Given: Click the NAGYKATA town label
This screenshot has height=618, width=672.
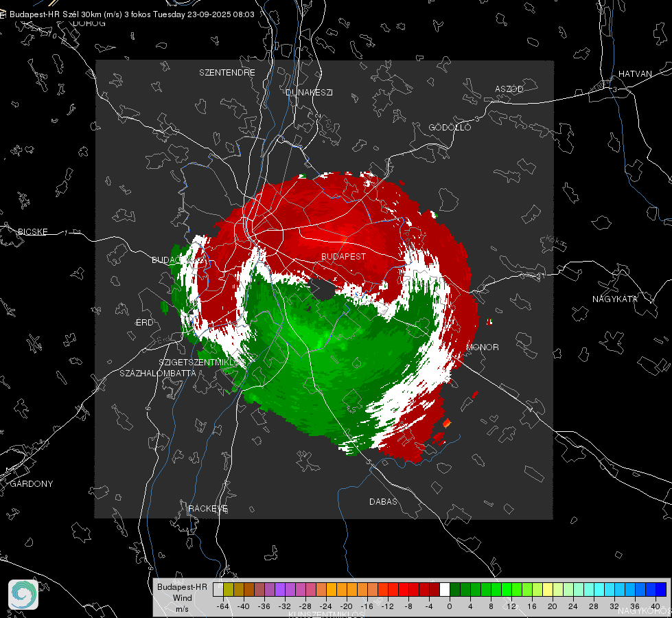Looking at the screenshot, I should coord(615,299).
